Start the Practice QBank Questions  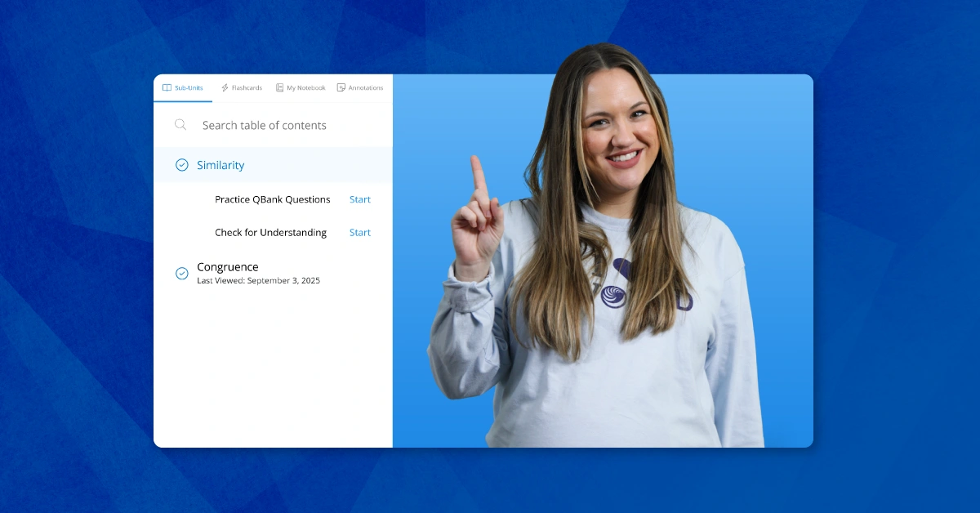pos(359,199)
